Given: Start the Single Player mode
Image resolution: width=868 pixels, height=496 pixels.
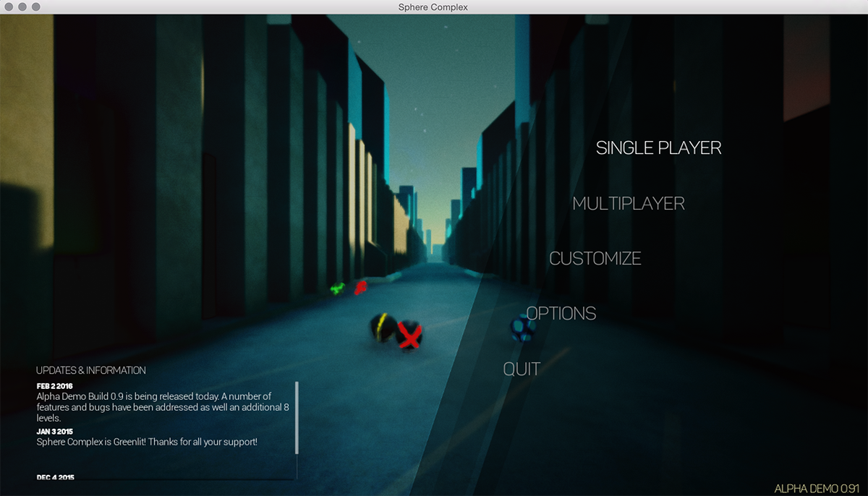Looking at the screenshot, I should (x=658, y=148).
